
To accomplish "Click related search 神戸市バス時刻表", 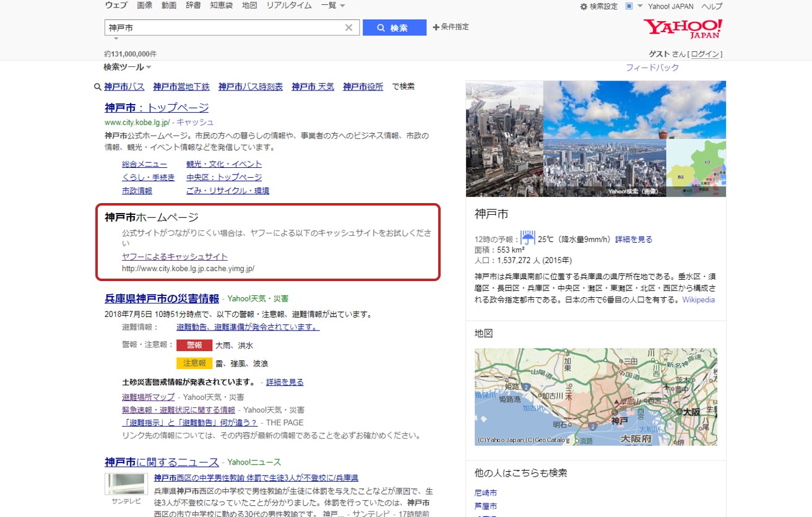I will tap(251, 87).
